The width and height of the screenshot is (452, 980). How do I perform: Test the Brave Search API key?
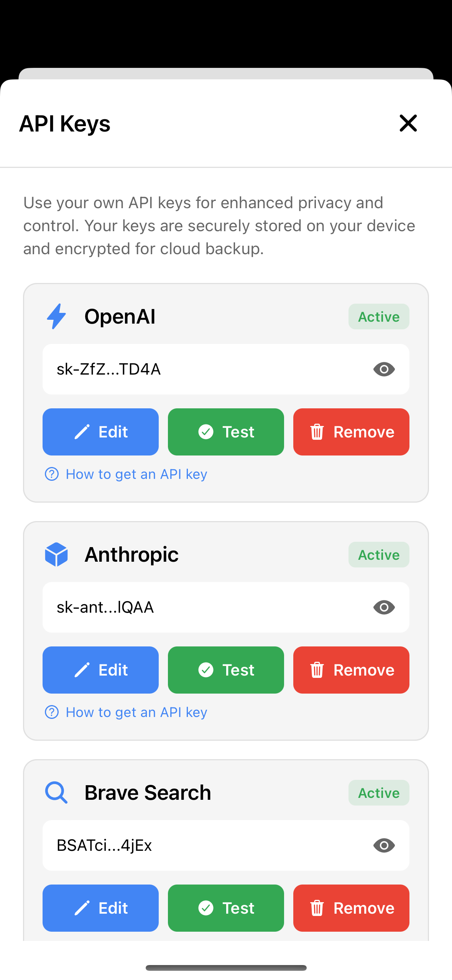pyautogui.click(x=226, y=908)
